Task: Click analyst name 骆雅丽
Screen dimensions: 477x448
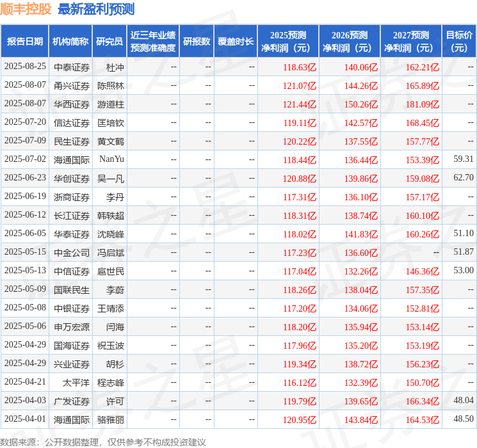Action: [x=111, y=419]
